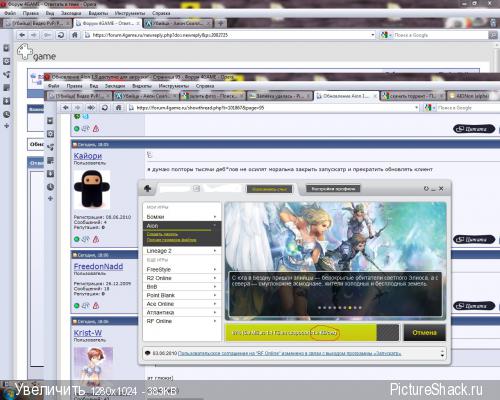Click Кайори's ninja avatar image
500x400 pixels.
pos(92,189)
